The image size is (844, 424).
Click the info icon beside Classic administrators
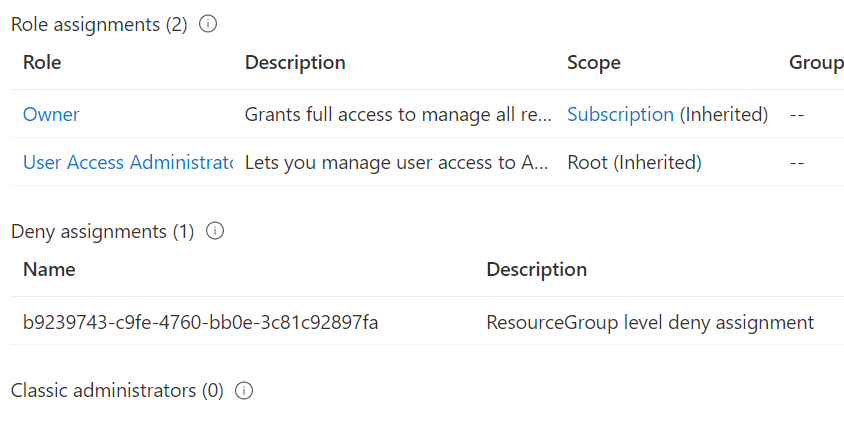coord(244,391)
